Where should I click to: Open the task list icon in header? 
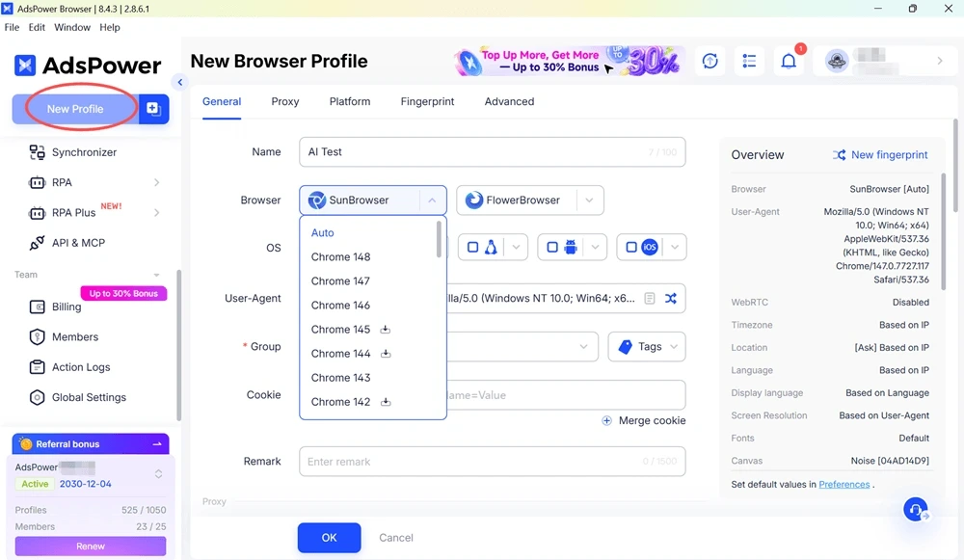click(749, 61)
